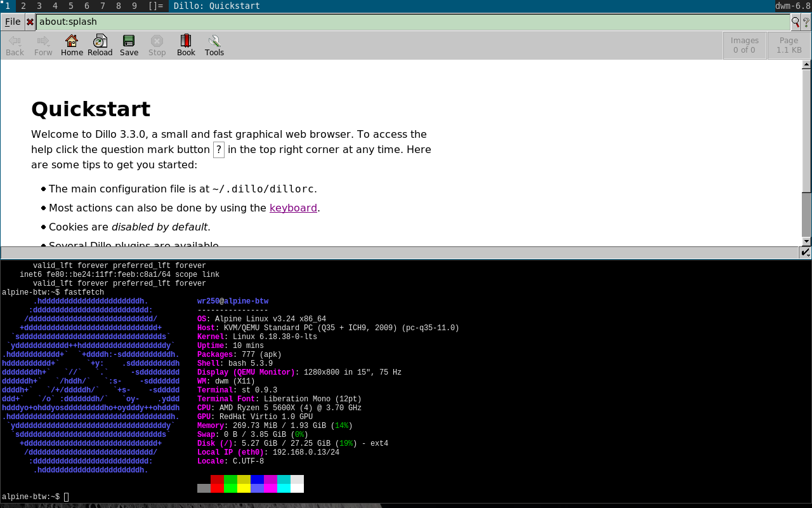
Task: Click the '~/.dillo/dillorc' path text
Action: [263, 189]
